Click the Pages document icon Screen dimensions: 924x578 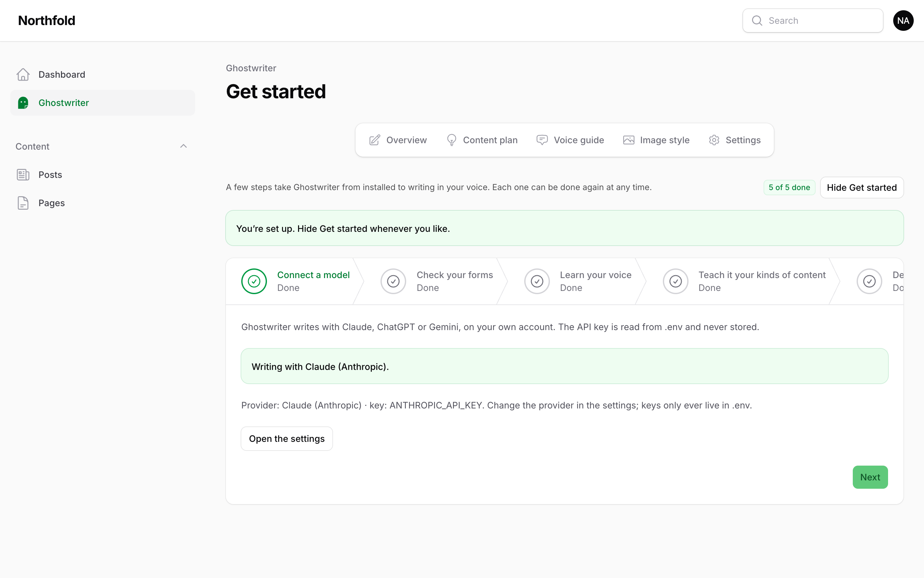23,203
